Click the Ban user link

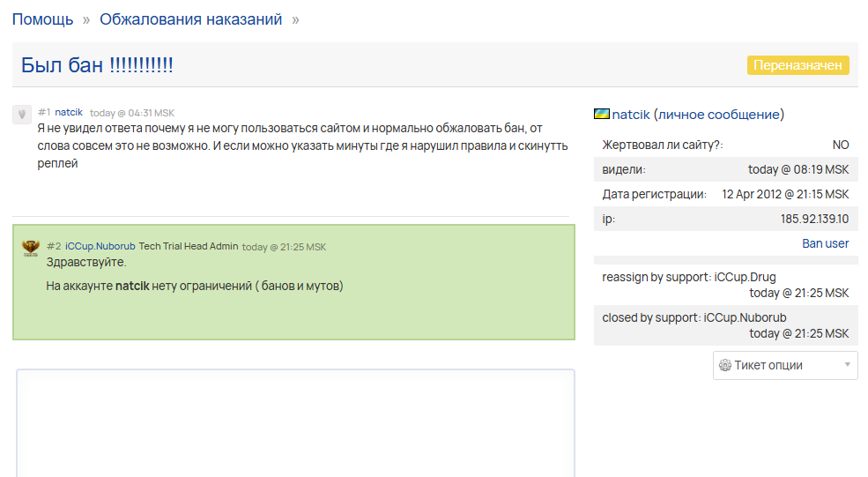825,243
